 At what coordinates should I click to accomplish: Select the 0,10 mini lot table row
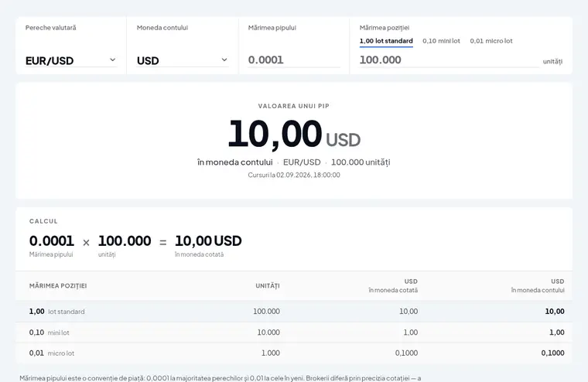tap(294, 333)
